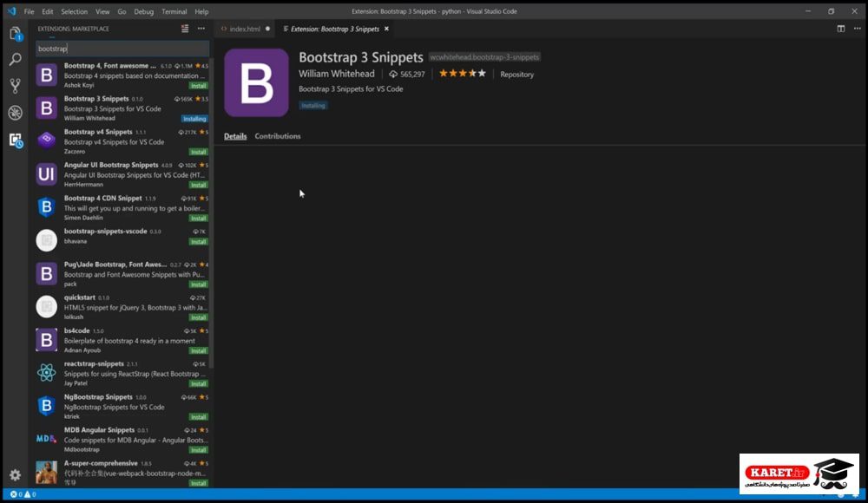Image resolution: width=868 pixels, height=503 pixels.
Task: Clear extensions search results icon
Action: (x=185, y=29)
